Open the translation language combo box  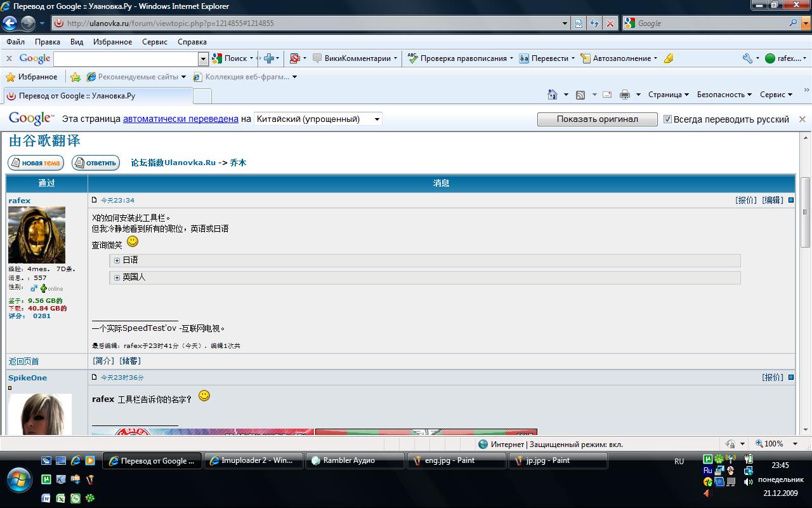(318, 119)
